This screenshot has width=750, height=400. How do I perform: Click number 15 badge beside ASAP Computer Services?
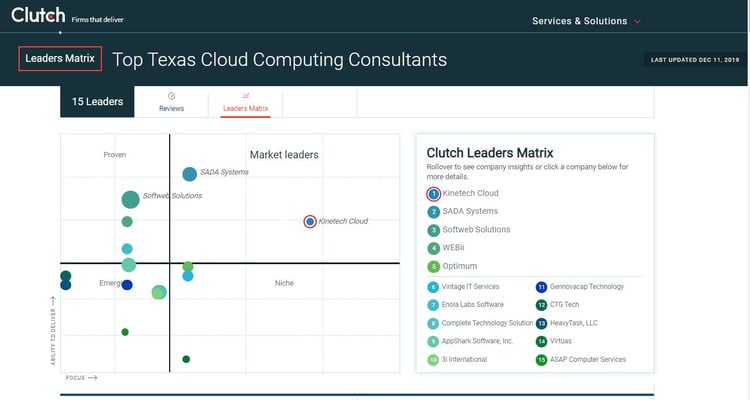(541, 360)
